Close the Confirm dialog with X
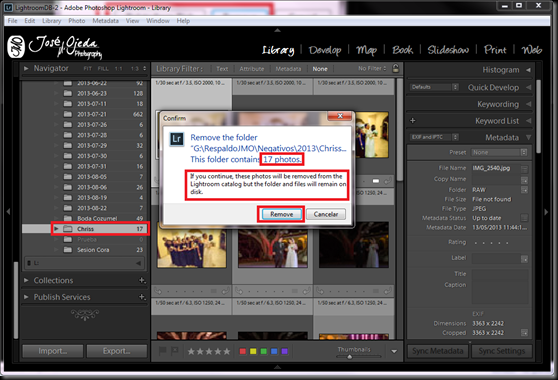 coord(340,116)
